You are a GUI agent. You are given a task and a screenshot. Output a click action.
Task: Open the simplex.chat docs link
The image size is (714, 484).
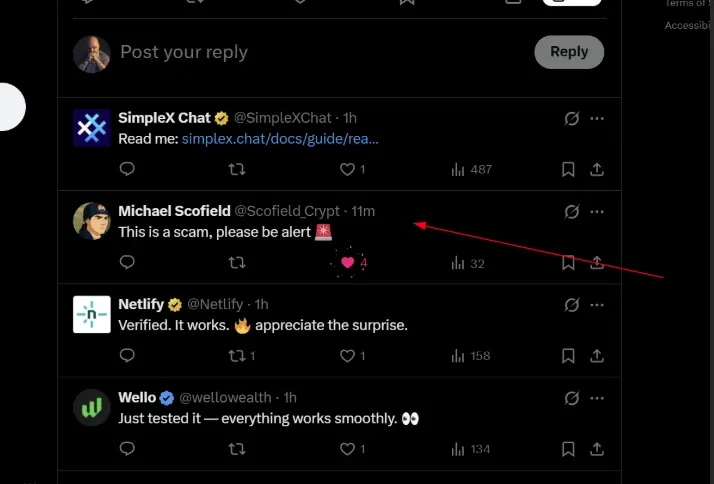click(x=280, y=138)
